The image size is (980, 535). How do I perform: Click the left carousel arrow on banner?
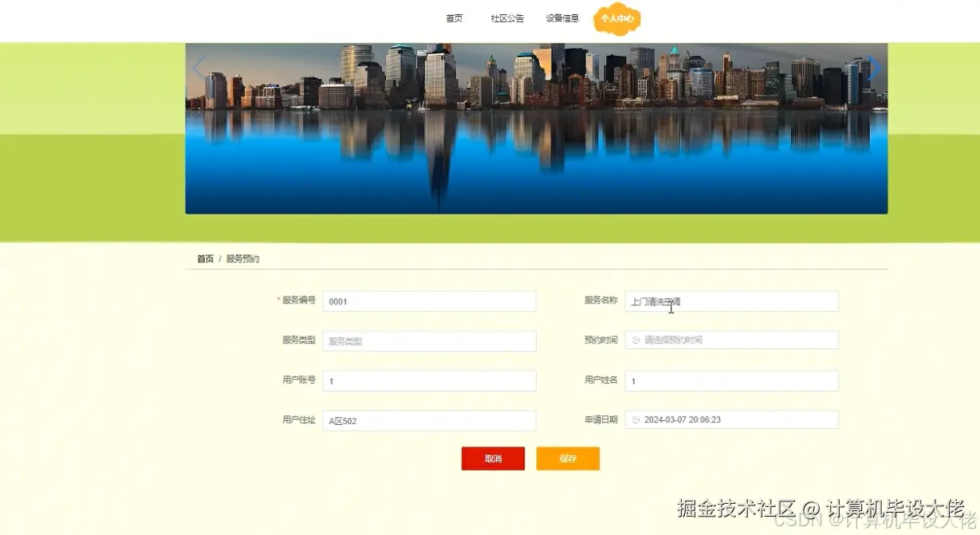(199, 68)
